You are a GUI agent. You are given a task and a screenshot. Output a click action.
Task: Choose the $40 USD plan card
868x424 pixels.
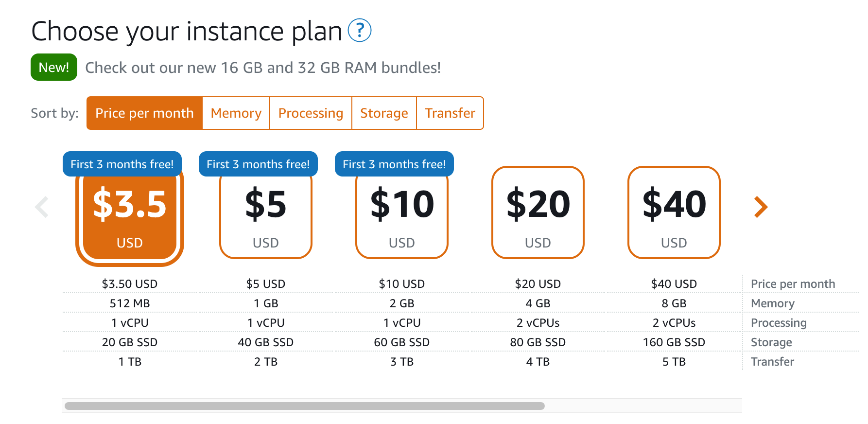click(x=674, y=212)
